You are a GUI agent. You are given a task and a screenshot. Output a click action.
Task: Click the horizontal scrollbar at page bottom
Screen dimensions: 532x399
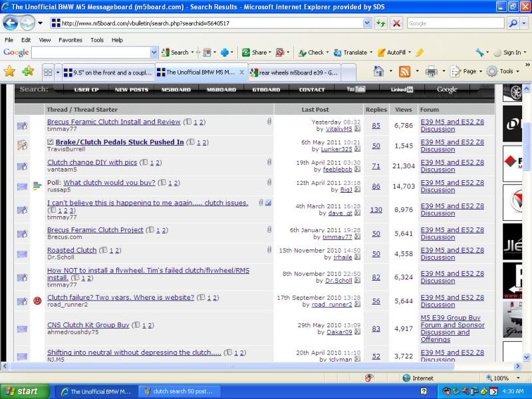tap(232, 366)
